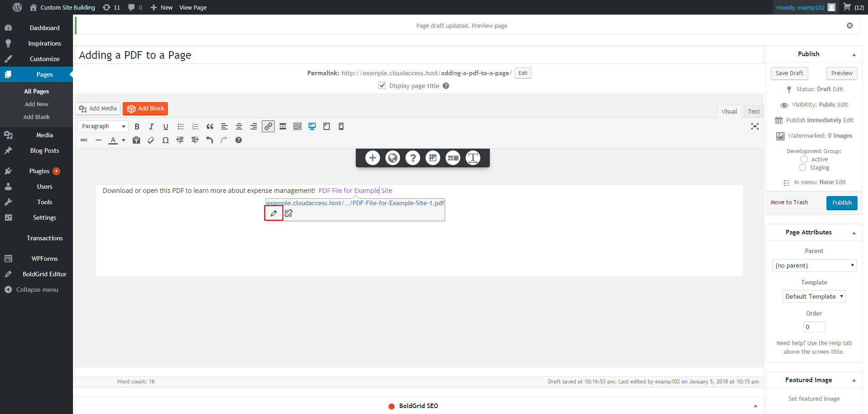Switch to desktop preview view
The height and width of the screenshot is (414, 868).
312,126
